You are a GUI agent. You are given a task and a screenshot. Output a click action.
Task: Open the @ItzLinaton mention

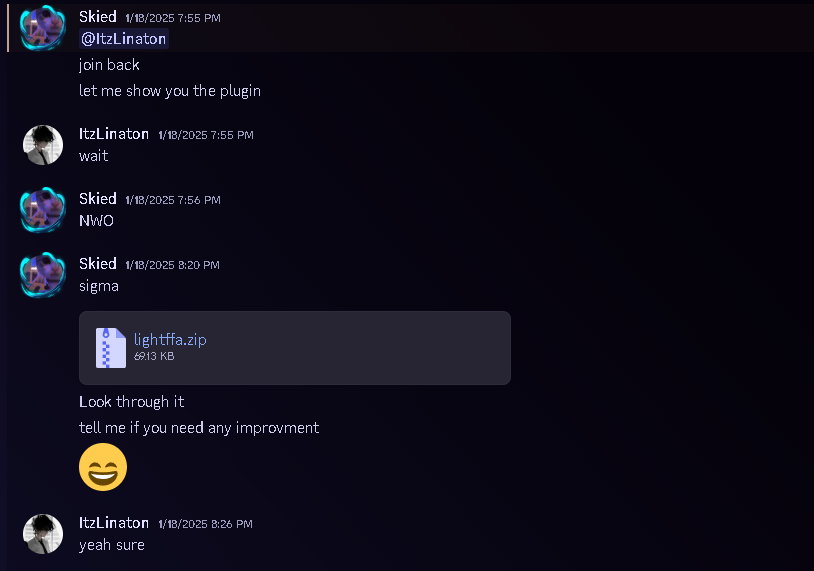(x=124, y=39)
